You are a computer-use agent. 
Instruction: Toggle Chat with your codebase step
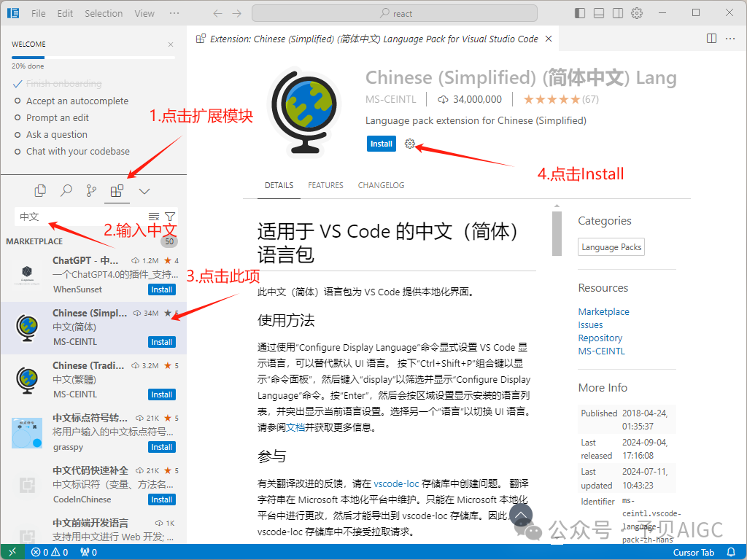click(x=72, y=152)
